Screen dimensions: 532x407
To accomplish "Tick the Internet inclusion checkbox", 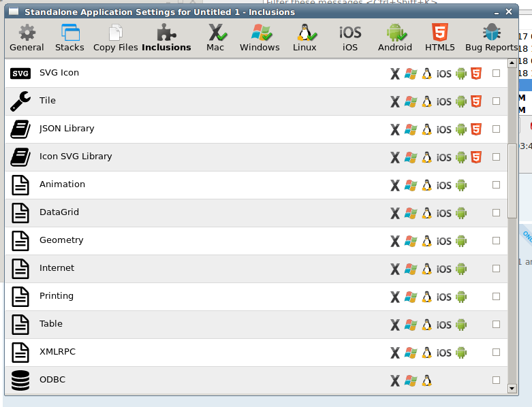I will (496, 269).
